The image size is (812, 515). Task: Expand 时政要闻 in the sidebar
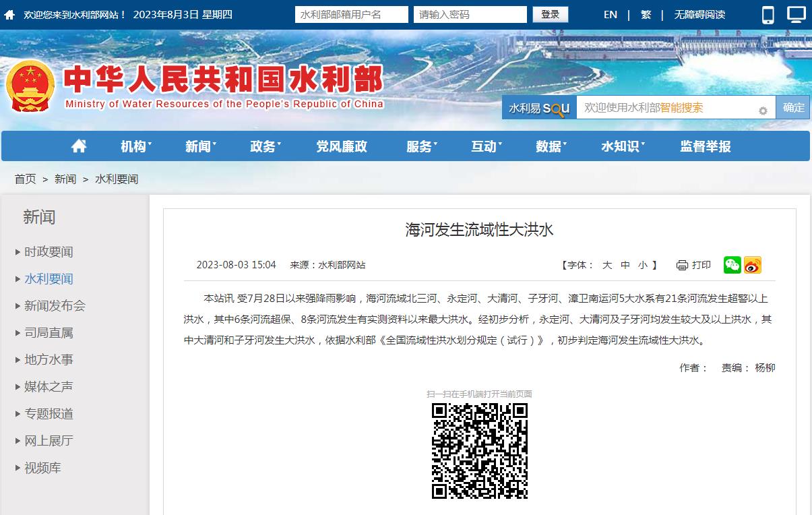point(49,252)
